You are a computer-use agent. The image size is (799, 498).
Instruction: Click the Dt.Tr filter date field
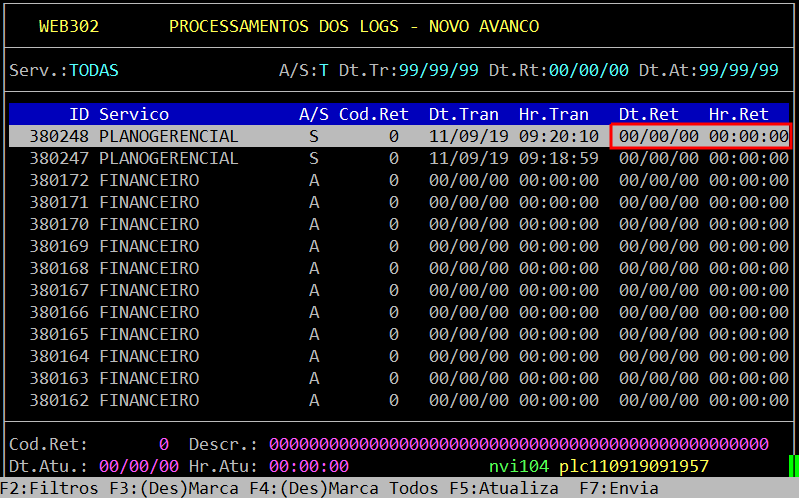pos(439,71)
